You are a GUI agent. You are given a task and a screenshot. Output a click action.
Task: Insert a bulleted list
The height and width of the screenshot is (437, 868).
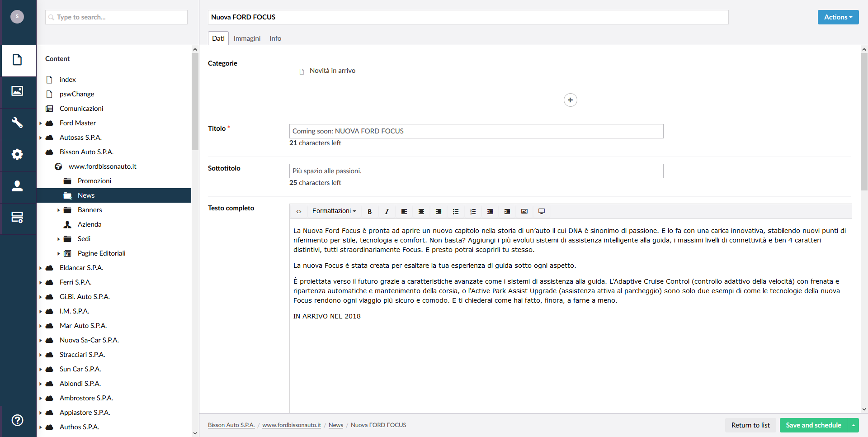click(x=456, y=211)
